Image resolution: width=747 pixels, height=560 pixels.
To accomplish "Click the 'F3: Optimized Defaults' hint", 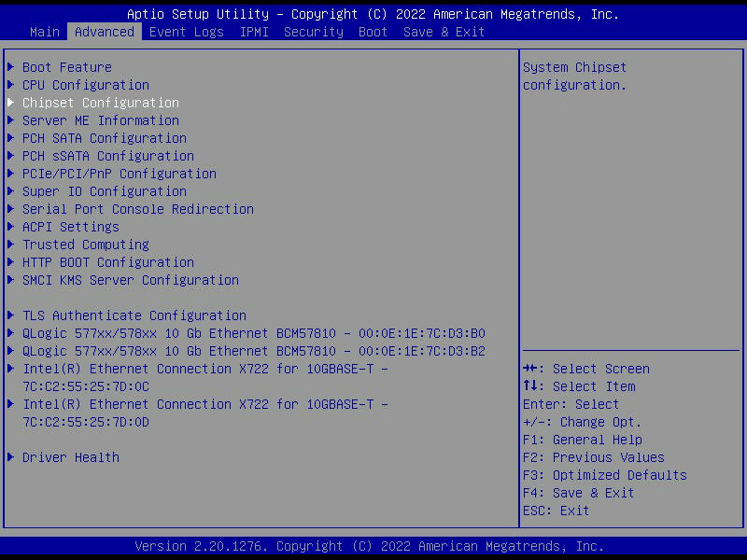I will click(604, 475).
